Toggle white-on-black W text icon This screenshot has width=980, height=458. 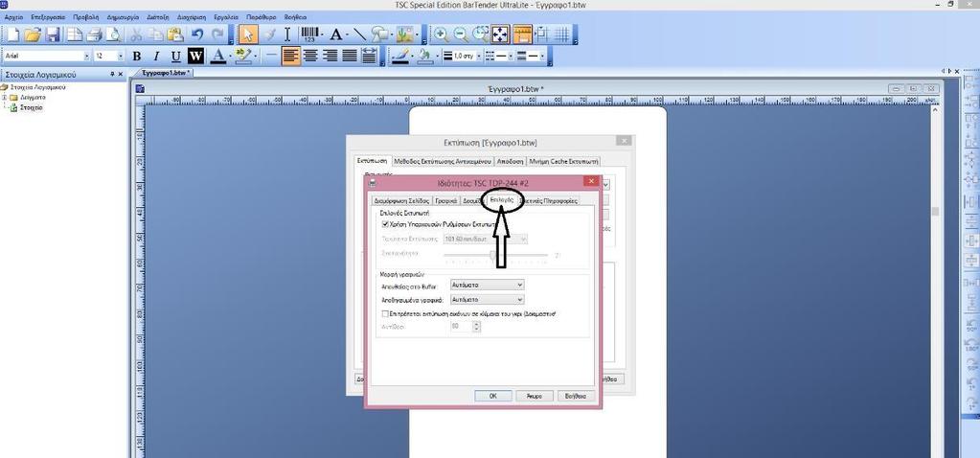point(195,57)
